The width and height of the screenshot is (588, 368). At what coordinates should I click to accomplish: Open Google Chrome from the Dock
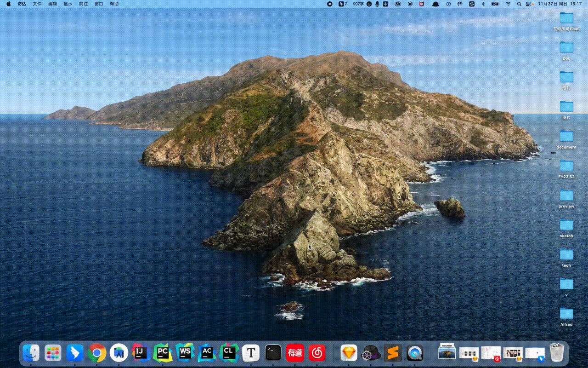click(x=97, y=353)
